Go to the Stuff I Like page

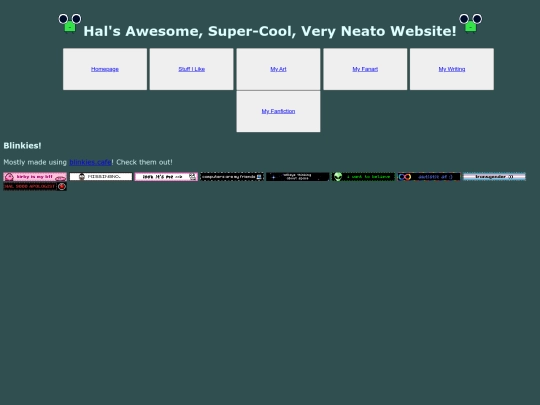point(191,69)
